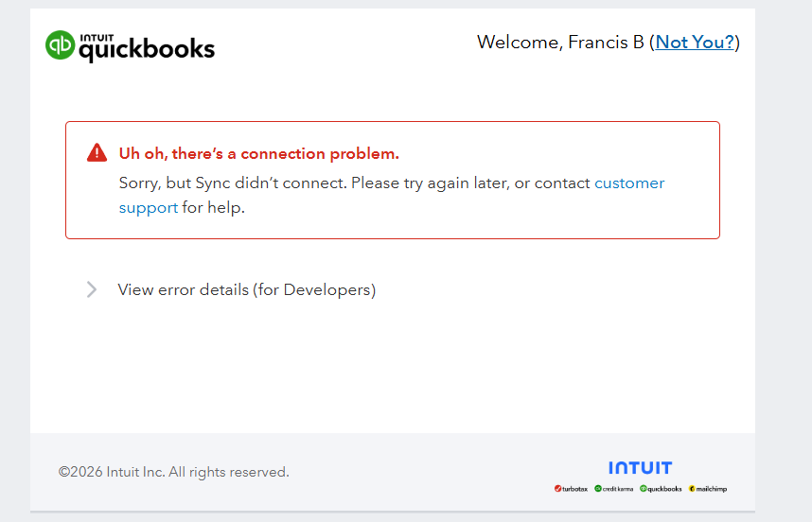Screen dimensions: 812x522
Task: Click the "Welcome, Francis B" greeting text
Action: (560, 42)
